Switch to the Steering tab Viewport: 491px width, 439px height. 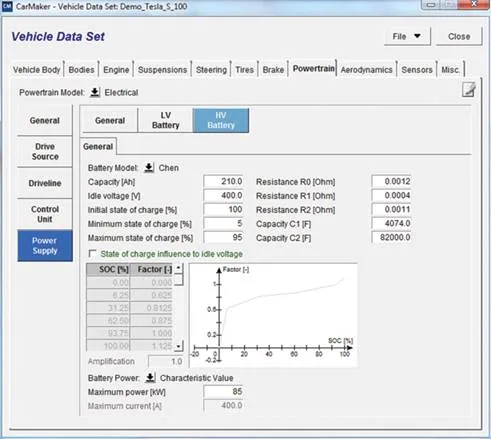[x=211, y=70]
